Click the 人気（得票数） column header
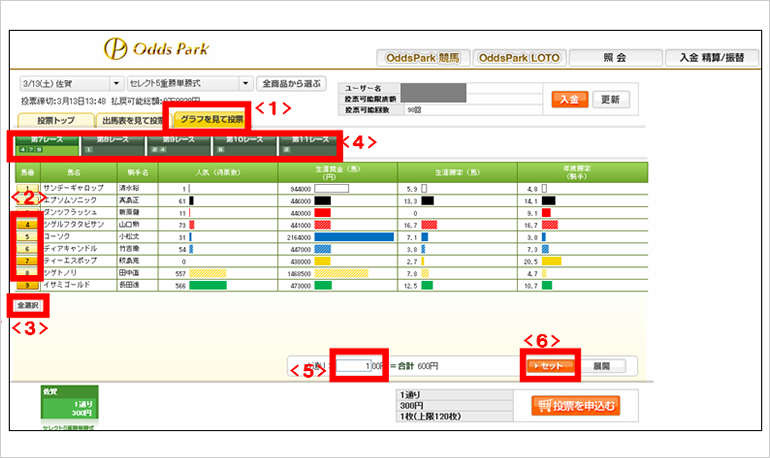 (x=218, y=173)
